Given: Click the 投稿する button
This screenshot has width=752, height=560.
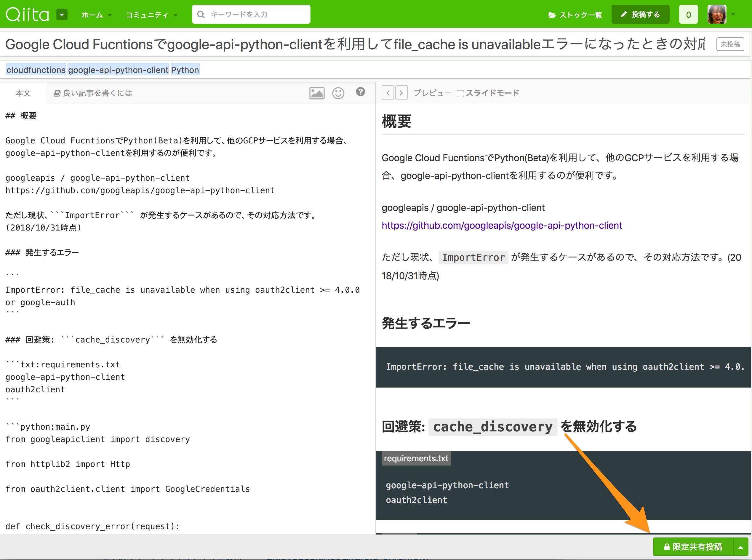Looking at the screenshot, I should [640, 14].
